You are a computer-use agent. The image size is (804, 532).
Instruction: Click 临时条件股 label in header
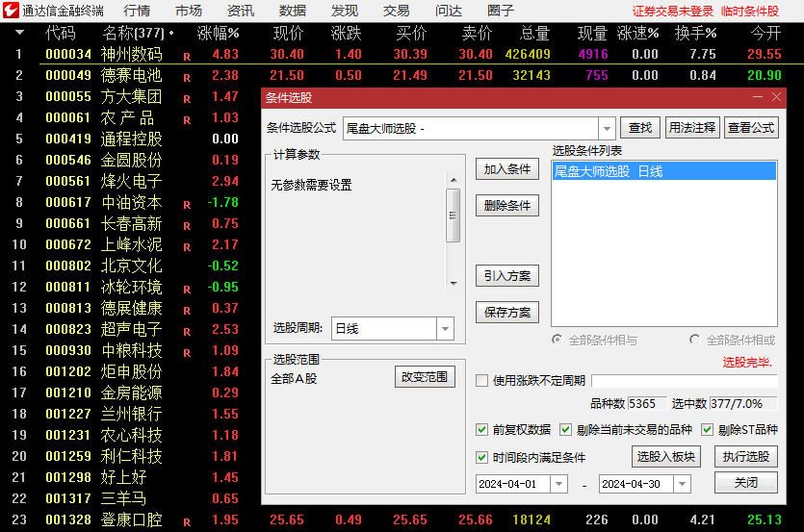point(750,12)
